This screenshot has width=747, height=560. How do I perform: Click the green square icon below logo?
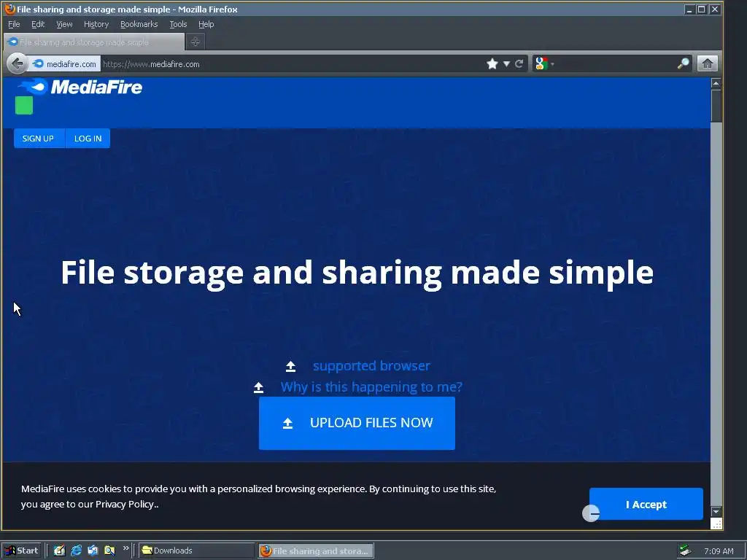coord(24,105)
